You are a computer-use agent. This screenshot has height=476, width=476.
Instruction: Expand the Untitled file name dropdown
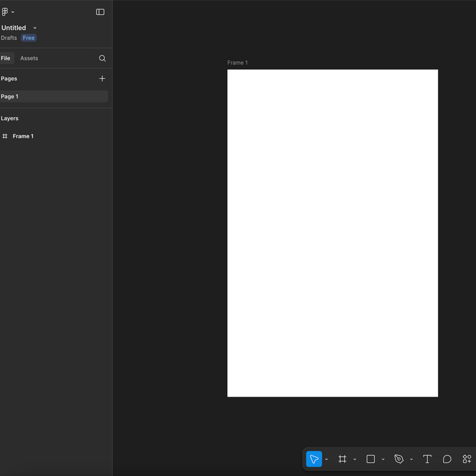35,28
